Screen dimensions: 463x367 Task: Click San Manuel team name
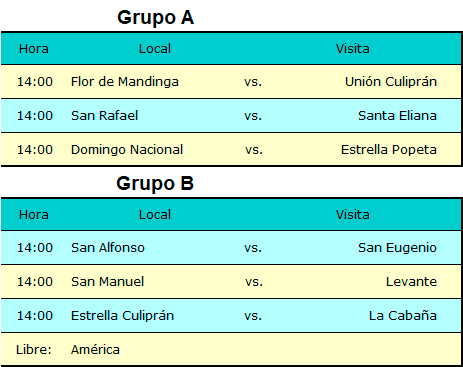click(107, 282)
